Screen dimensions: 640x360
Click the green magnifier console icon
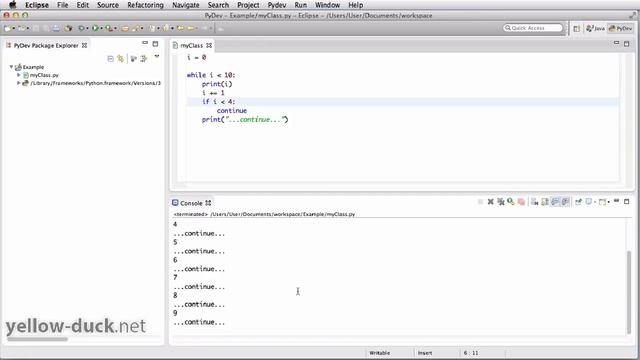[x=511, y=202]
